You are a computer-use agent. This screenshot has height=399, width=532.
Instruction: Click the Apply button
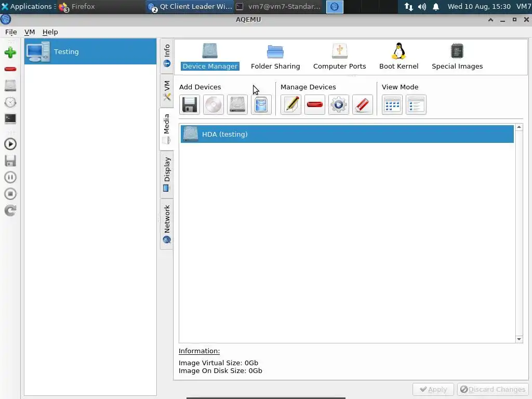pos(433,390)
